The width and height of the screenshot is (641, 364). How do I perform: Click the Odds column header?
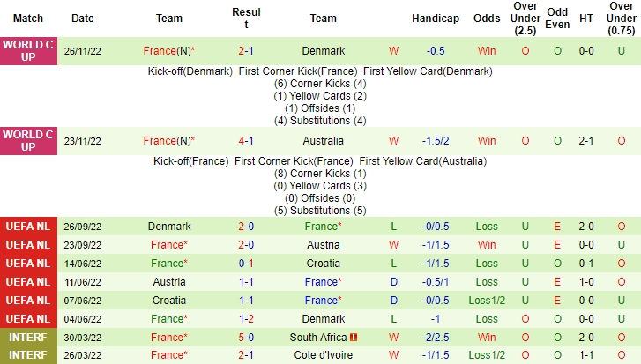pos(487,19)
